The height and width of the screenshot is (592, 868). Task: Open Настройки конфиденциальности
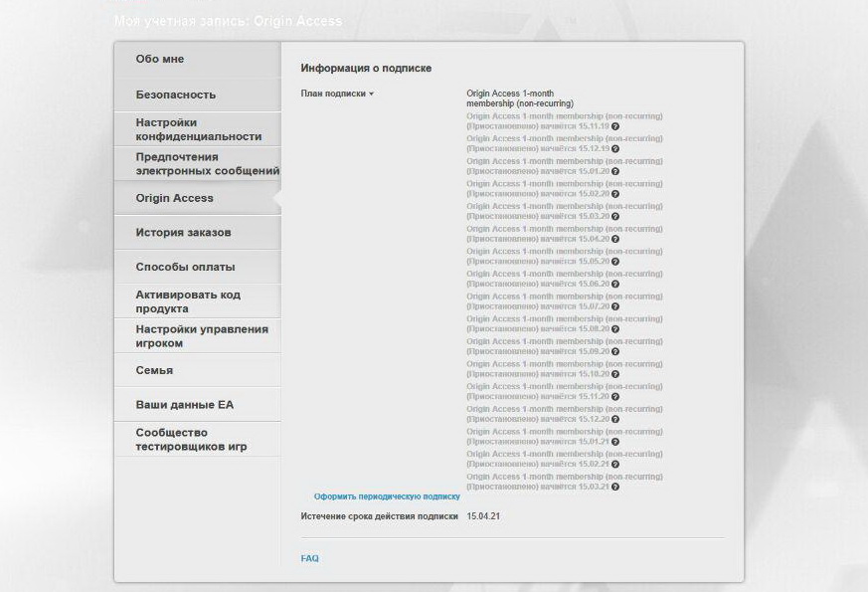(x=198, y=129)
